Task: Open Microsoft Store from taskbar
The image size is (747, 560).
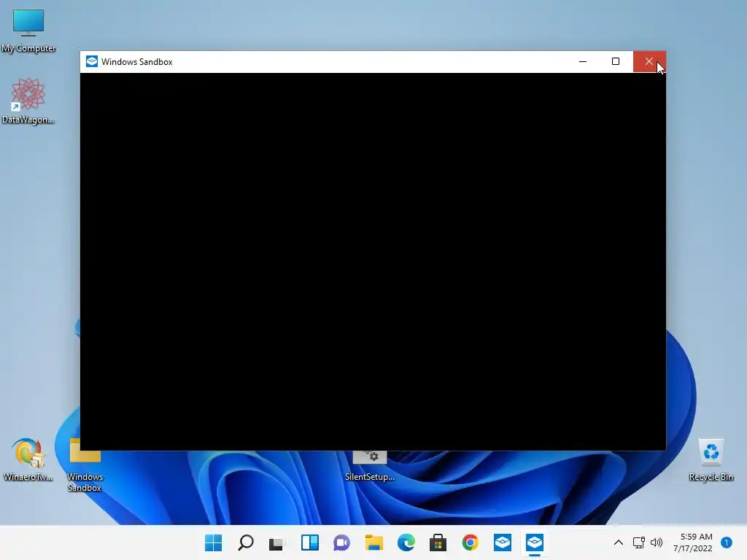Action: point(438,542)
